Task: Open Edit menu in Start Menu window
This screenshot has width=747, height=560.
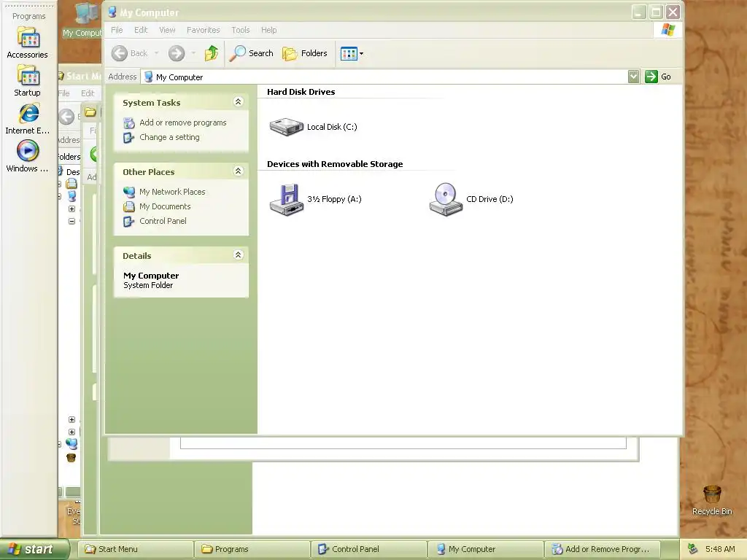Action: [x=88, y=93]
